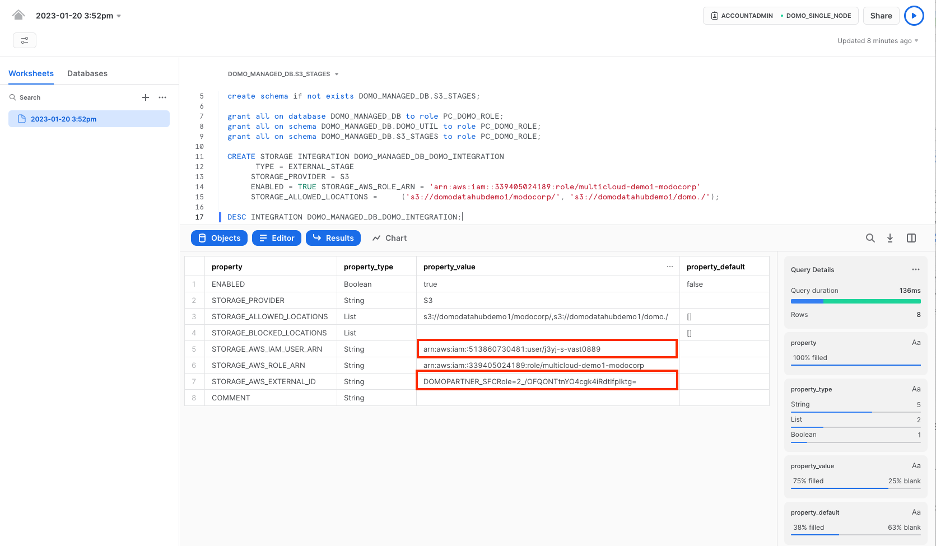936x546 pixels.
Task: Open the DOMO_MANAGED_DB.S3_STAGES context dropdown
Action: pyautogui.click(x=283, y=74)
